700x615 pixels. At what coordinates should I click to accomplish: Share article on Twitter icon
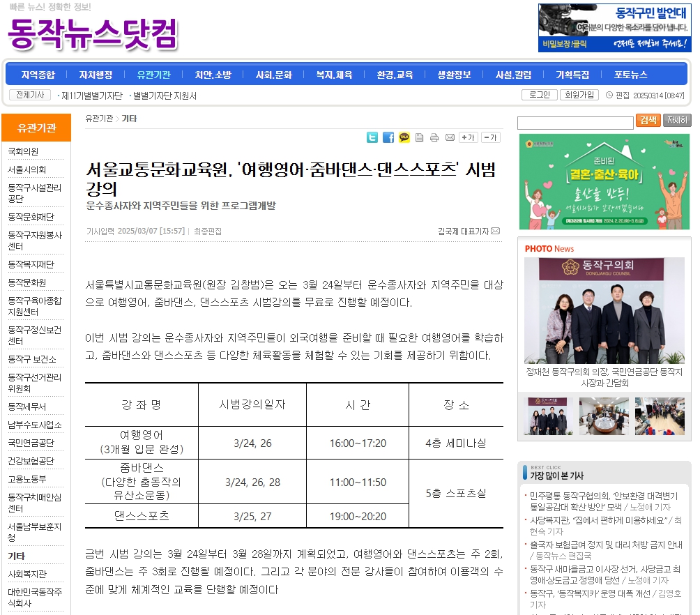click(372, 137)
